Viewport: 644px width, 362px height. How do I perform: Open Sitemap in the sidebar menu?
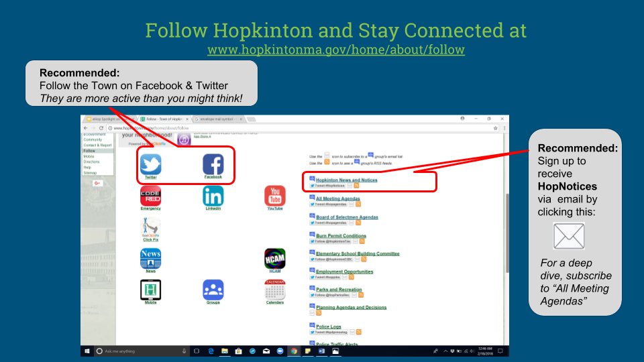pyautogui.click(x=90, y=173)
